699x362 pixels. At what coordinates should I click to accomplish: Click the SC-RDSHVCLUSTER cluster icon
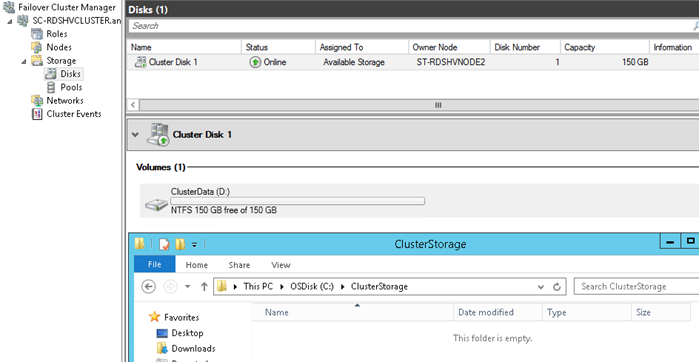pyautogui.click(x=23, y=21)
